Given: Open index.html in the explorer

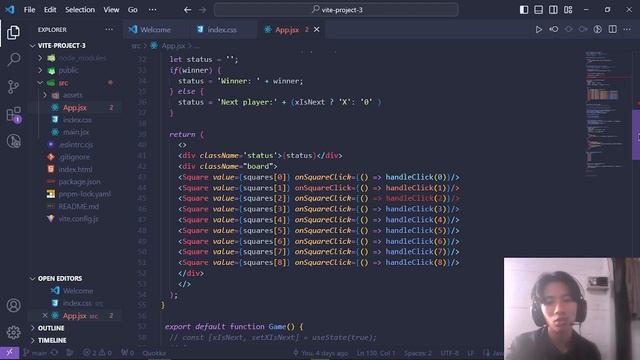Looking at the screenshot, I should click(x=75, y=169).
